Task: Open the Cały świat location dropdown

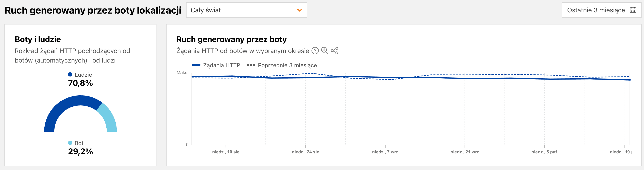Action: tap(240, 10)
